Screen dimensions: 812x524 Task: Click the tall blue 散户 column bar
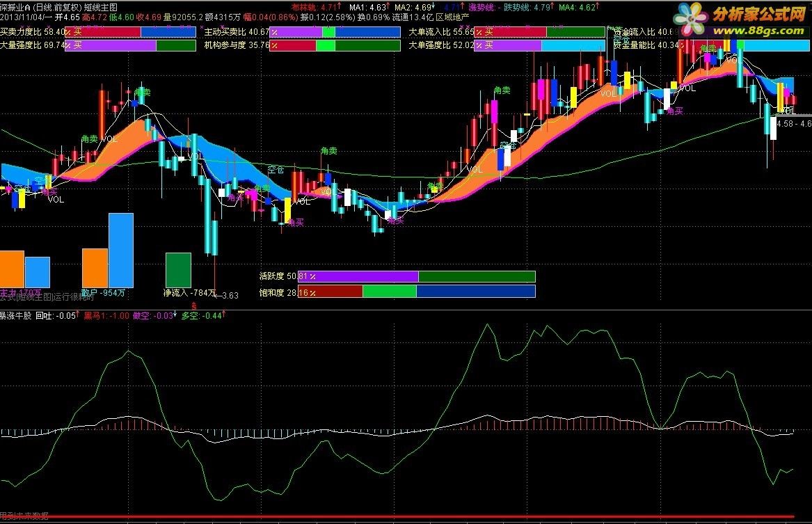pos(120,250)
